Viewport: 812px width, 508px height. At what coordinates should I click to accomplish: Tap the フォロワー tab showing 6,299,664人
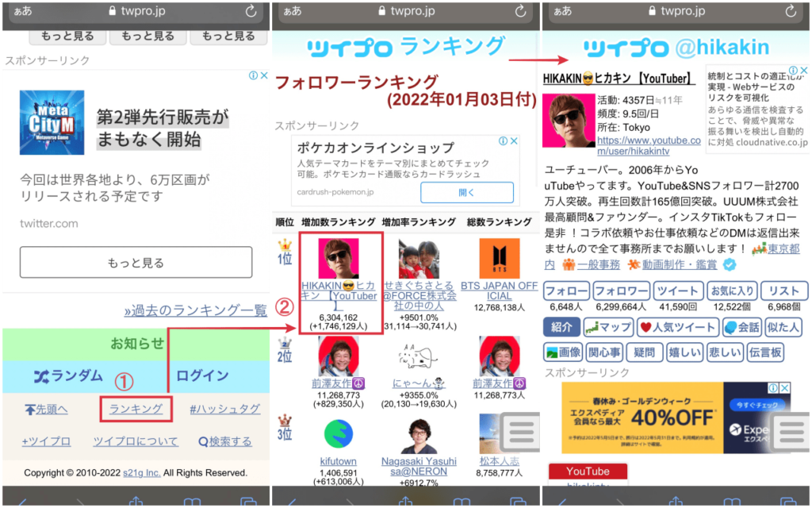(x=621, y=291)
